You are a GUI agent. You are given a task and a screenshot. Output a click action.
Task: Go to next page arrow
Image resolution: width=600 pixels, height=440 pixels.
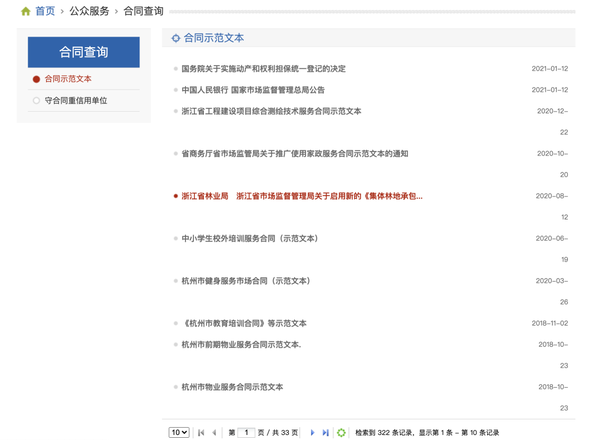312,433
